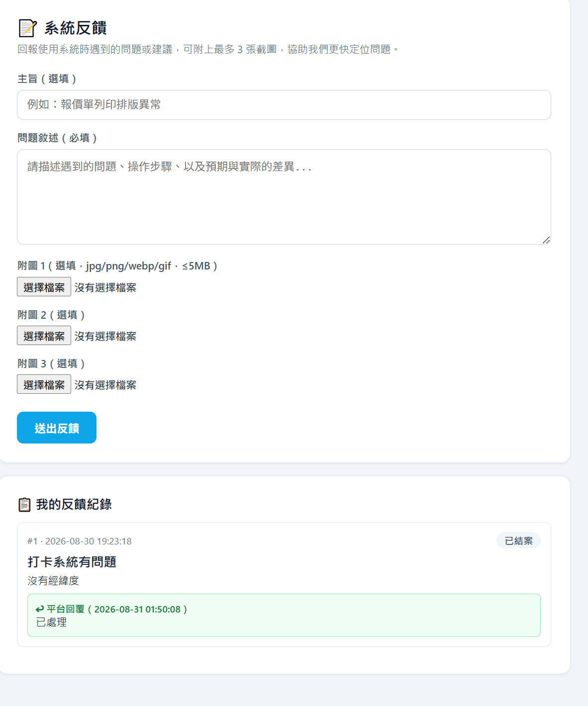
Task: Click the 系統反饋 page heading
Action: point(76,28)
